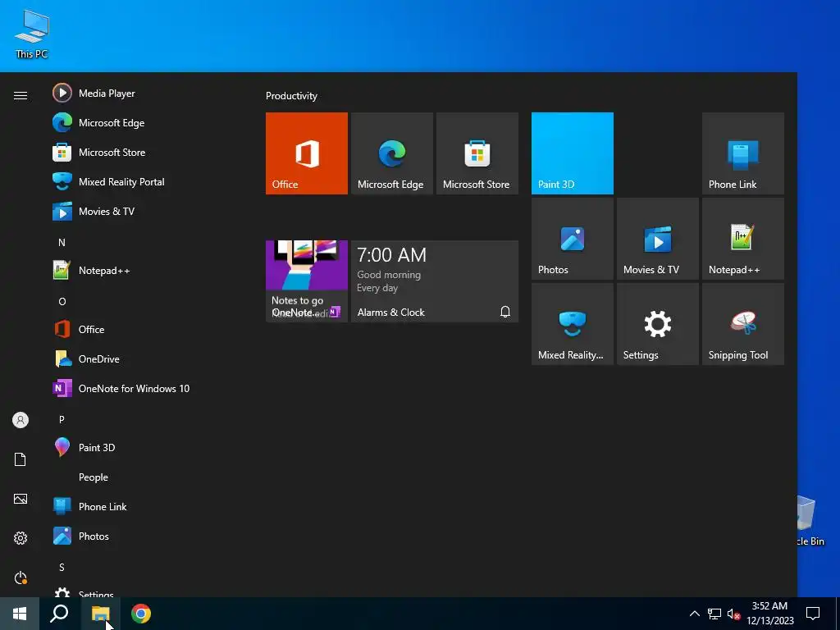Click the letter O section header
The height and width of the screenshot is (630, 840).
point(62,301)
